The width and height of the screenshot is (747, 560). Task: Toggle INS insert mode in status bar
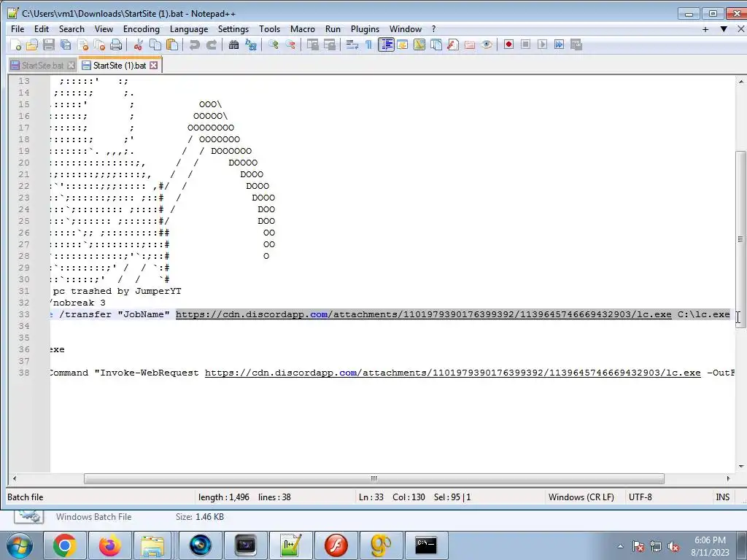[x=722, y=497]
